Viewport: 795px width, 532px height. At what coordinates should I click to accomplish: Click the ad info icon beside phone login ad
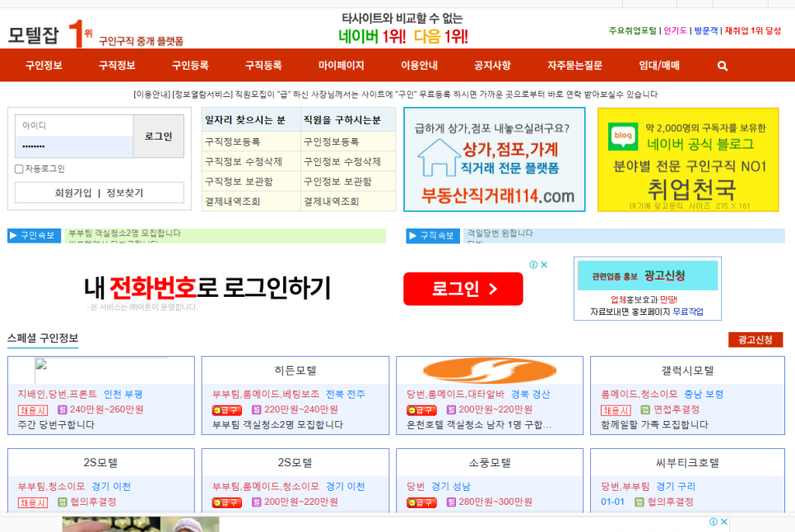click(x=533, y=265)
